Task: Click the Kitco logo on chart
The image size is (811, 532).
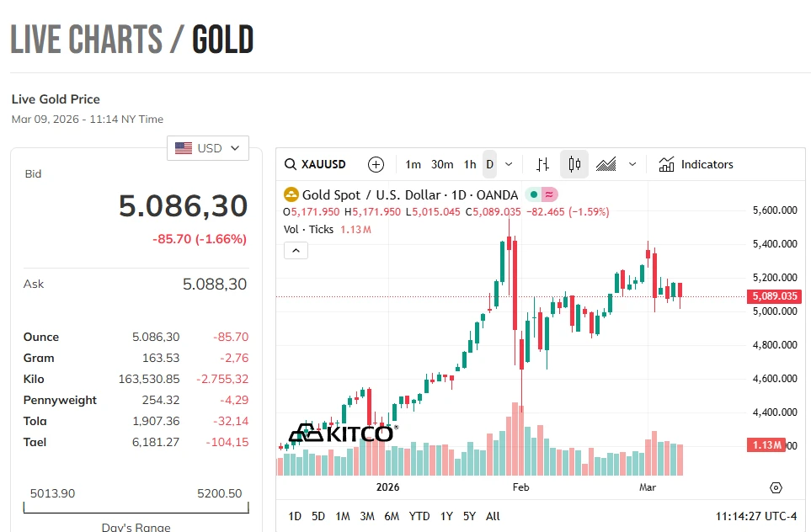Action: pyautogui.click(x=340, y=434)
